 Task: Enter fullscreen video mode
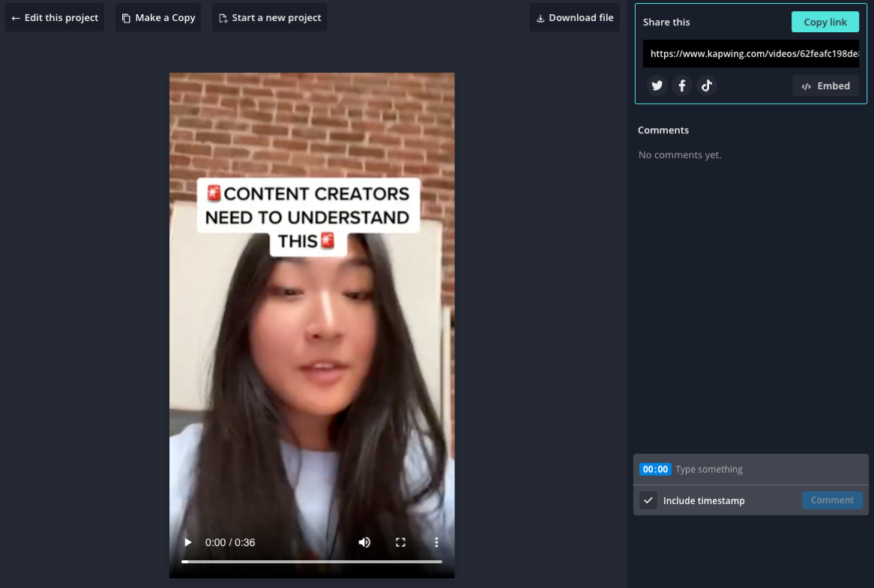(x=400, y=542)
